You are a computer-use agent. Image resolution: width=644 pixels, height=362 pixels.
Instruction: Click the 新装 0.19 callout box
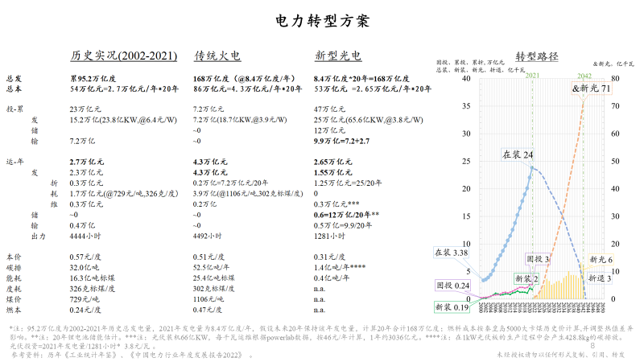pos(453,306)
